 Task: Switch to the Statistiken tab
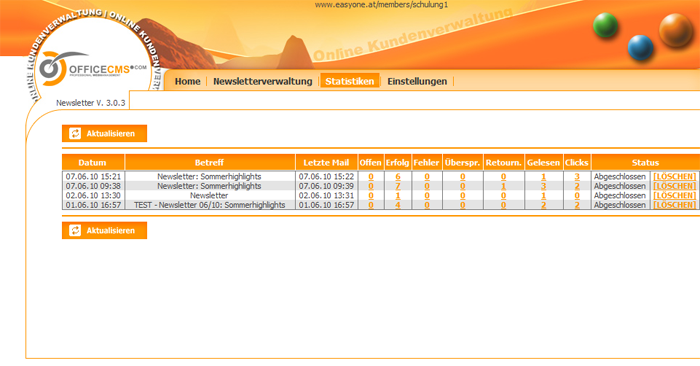(x=350, y=81)
